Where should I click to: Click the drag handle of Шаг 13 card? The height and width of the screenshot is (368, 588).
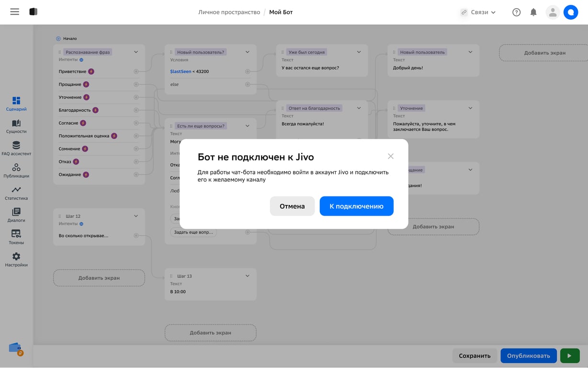171,276
